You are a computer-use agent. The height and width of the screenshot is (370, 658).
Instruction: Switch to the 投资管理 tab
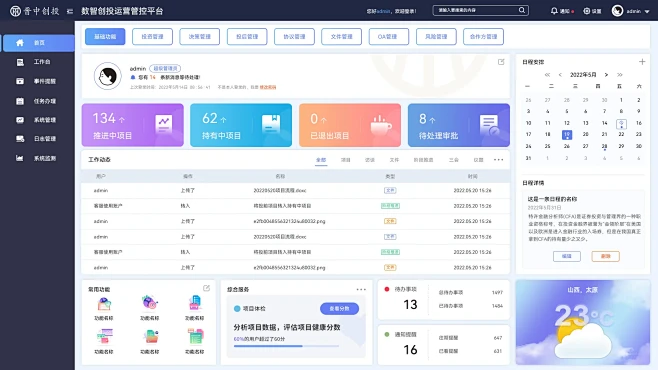152,36
